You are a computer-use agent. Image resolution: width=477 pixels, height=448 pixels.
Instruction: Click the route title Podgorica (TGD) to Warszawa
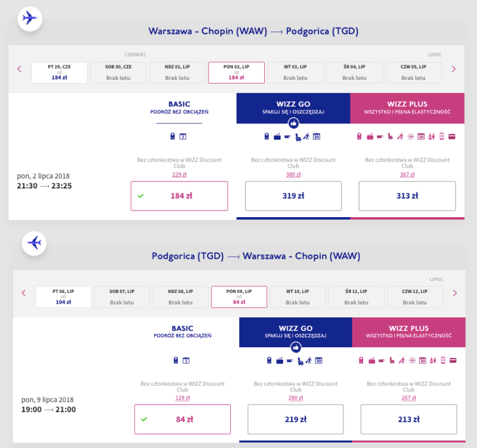(x=256, y=256)
